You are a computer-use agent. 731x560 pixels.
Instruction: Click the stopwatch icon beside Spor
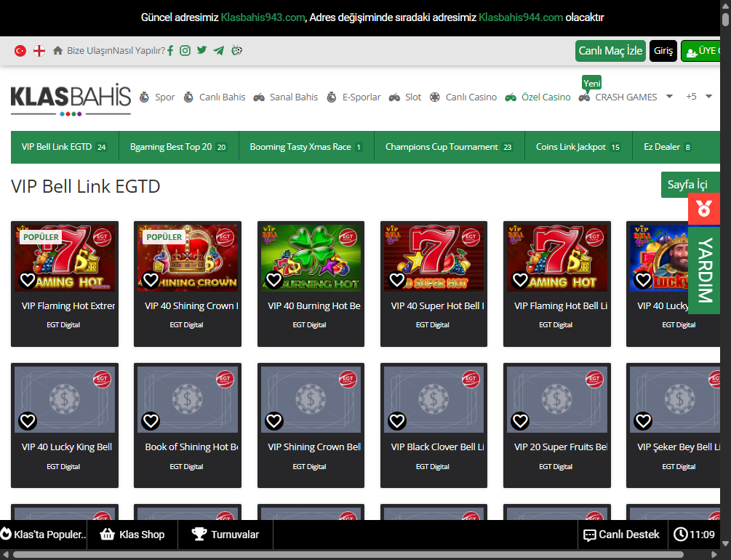pyautogui.click(x=145, y=97)
